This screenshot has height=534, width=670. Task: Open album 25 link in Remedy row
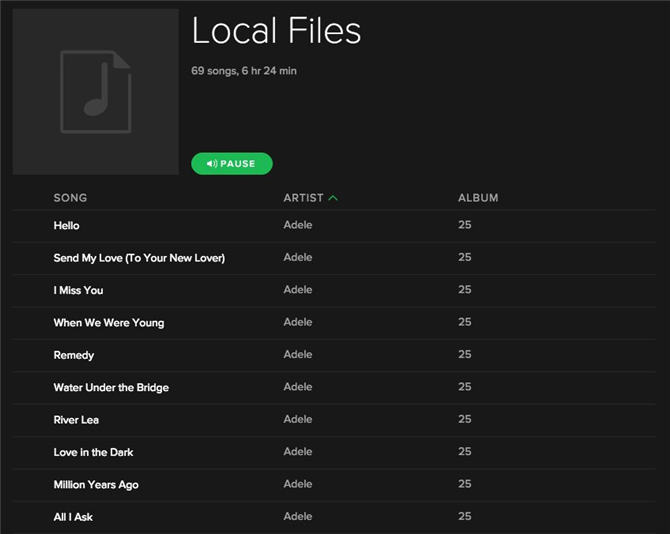click(x=464, y=355)
